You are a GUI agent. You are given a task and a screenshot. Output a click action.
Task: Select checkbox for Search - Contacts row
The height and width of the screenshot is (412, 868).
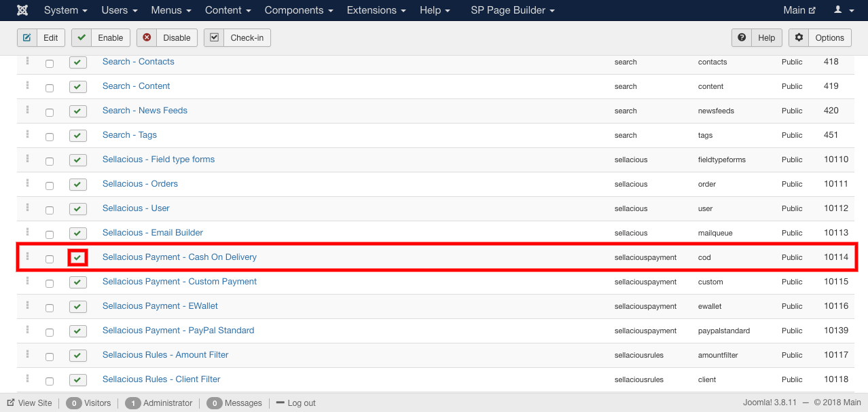coord(50,63)
